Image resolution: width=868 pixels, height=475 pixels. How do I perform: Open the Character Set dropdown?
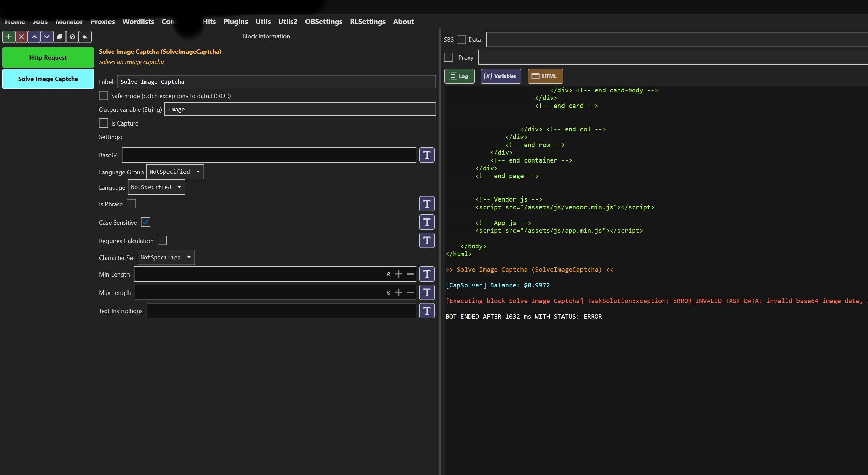166,258
